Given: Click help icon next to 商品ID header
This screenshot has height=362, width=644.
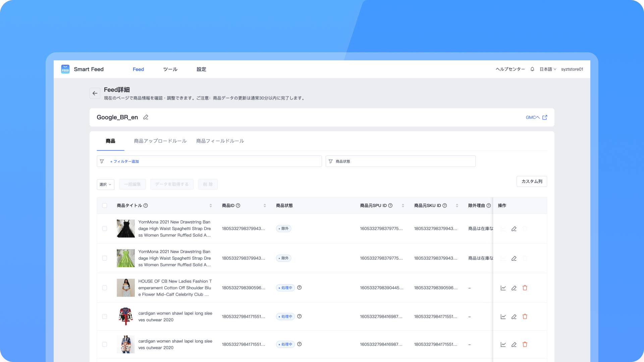Looking at the screenshot, I should 238,205.
